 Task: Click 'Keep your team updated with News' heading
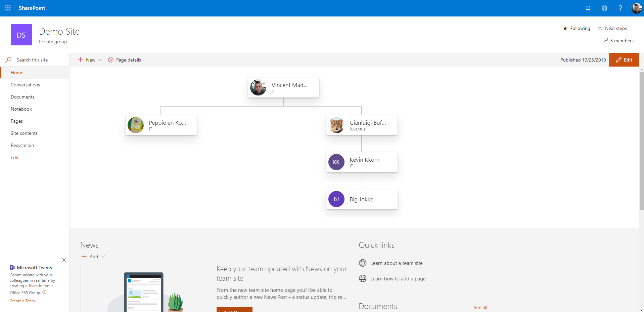281,274
